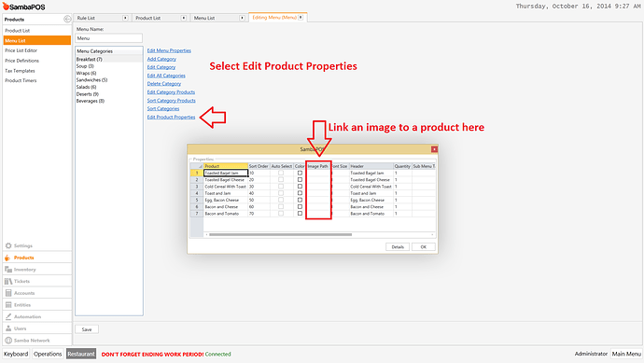Open the Settings section gear icon
Screen dimensions: 644x363
tap(8, 245)
